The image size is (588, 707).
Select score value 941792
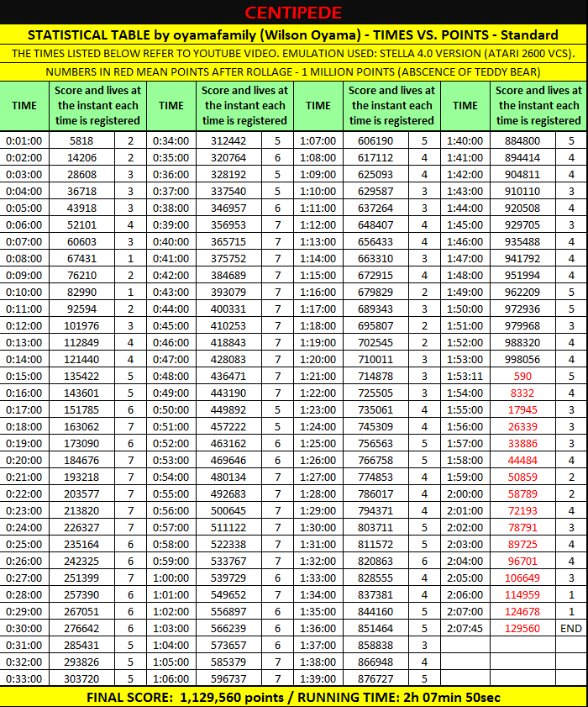tap(522, 258)
